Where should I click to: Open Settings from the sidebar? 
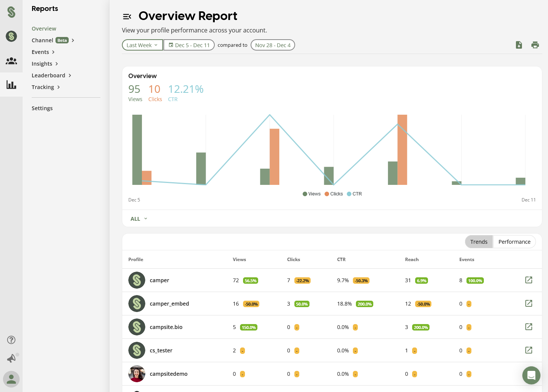(42, 108)
